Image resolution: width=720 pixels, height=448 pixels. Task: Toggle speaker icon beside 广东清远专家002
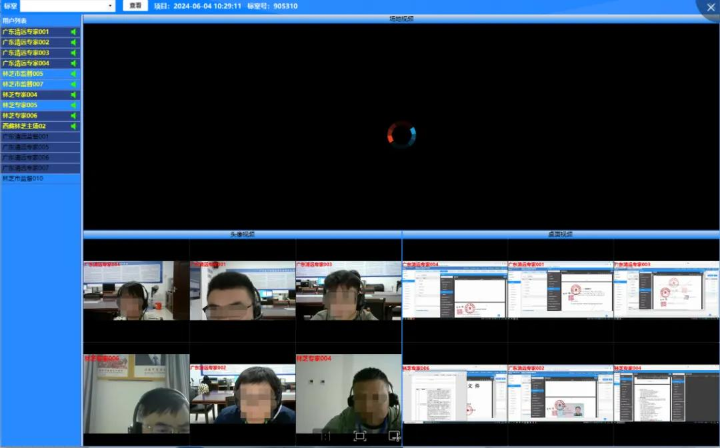click(x=73, y=42)
